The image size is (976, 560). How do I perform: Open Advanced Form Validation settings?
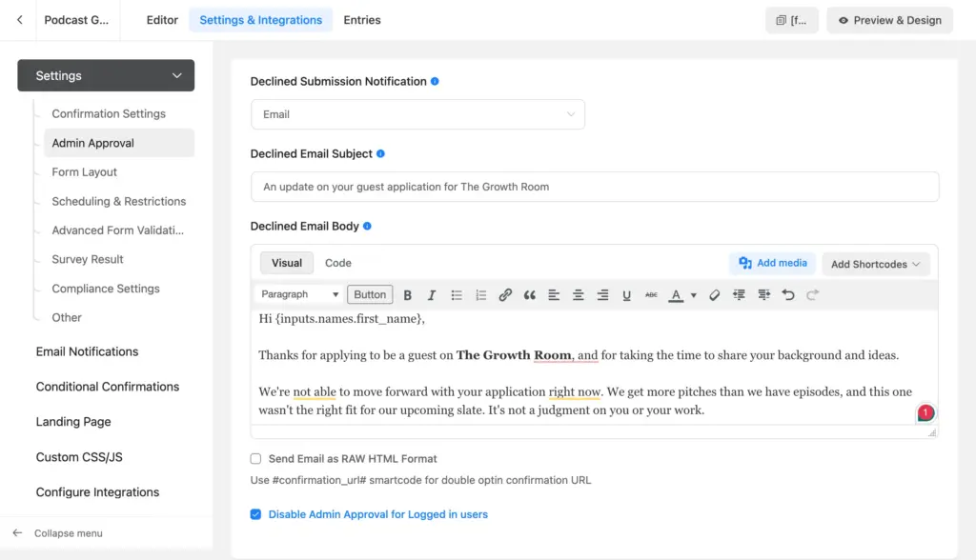[117, 230]
